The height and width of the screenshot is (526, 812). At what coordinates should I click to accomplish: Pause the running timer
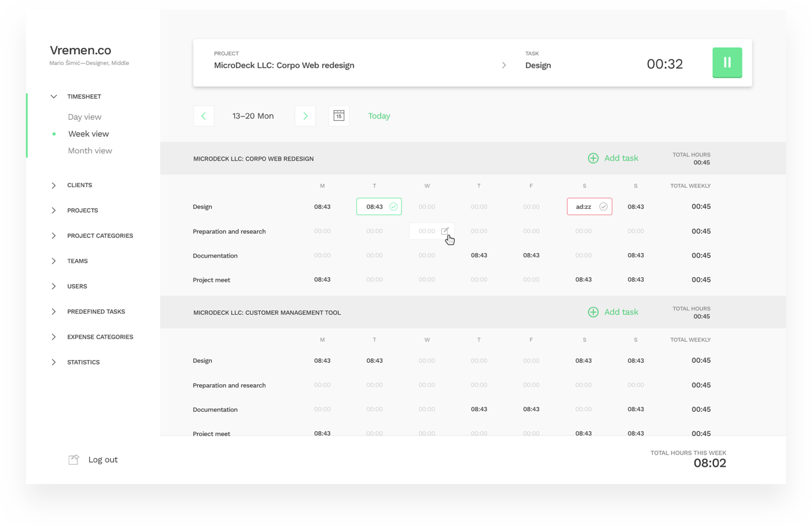pos(726,63)
